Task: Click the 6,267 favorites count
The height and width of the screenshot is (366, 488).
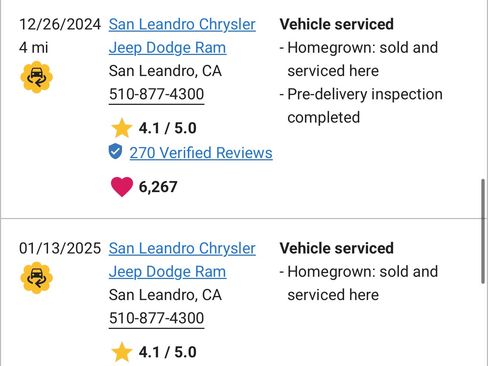Action: click(158, 187)
